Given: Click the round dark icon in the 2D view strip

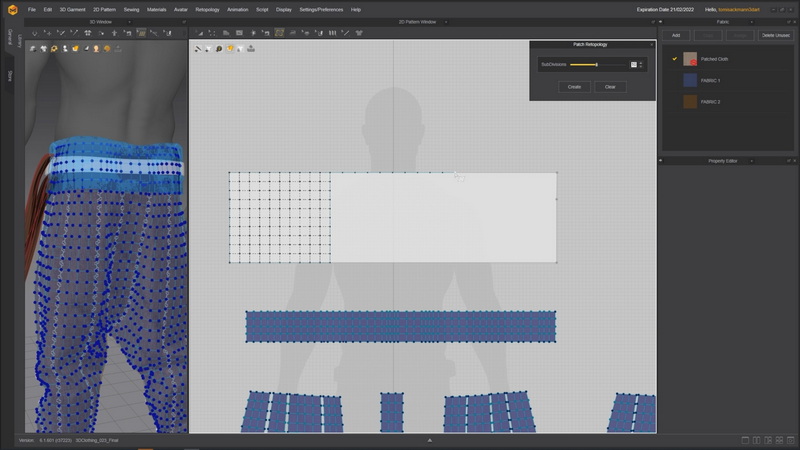Looking at the screenshot, I should click(219, 49).
